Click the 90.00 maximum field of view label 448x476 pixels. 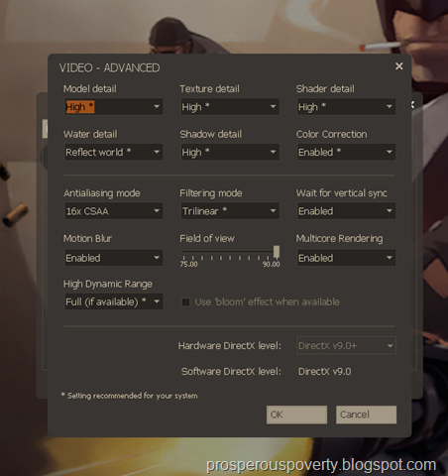(272, 264)
